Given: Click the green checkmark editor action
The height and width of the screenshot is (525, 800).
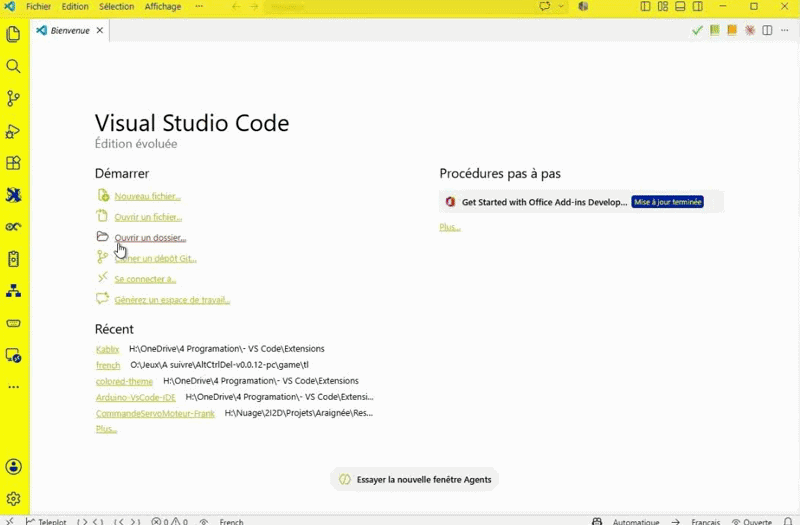Looking at the screenshot, I should (697, 31).
